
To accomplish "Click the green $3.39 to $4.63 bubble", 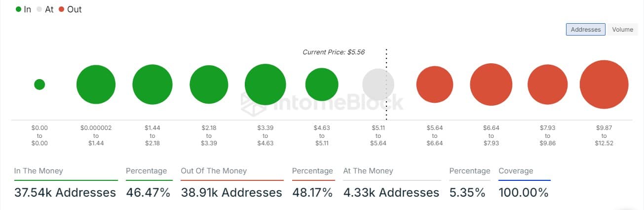I will coord(265,84).
